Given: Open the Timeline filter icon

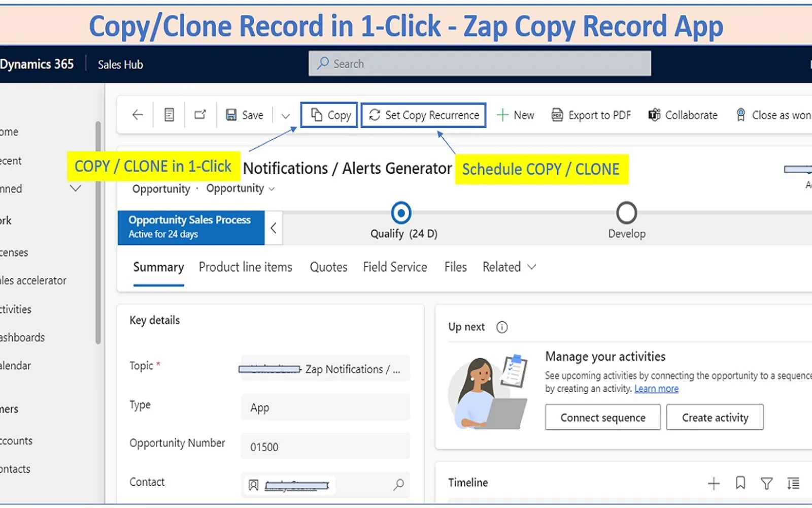Looking at the screenshot, I should tap(767, 483).
